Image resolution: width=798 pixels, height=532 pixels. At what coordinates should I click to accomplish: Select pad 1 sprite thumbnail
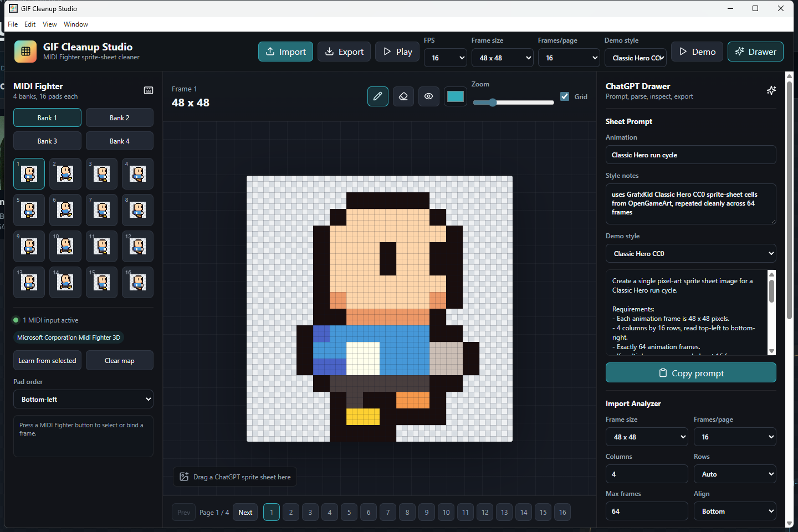(29, 173)
